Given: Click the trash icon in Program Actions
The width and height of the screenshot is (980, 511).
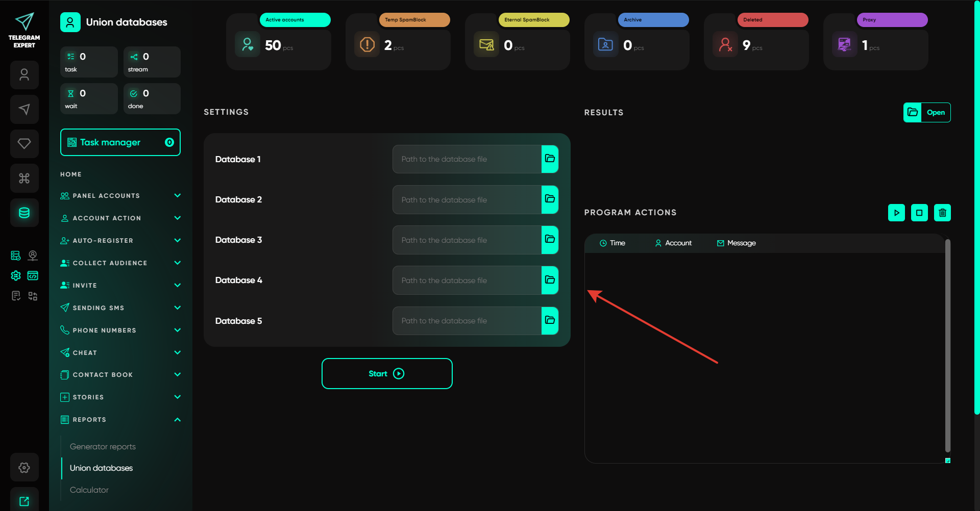Looking at the screenshot, I should pos(942,213).
